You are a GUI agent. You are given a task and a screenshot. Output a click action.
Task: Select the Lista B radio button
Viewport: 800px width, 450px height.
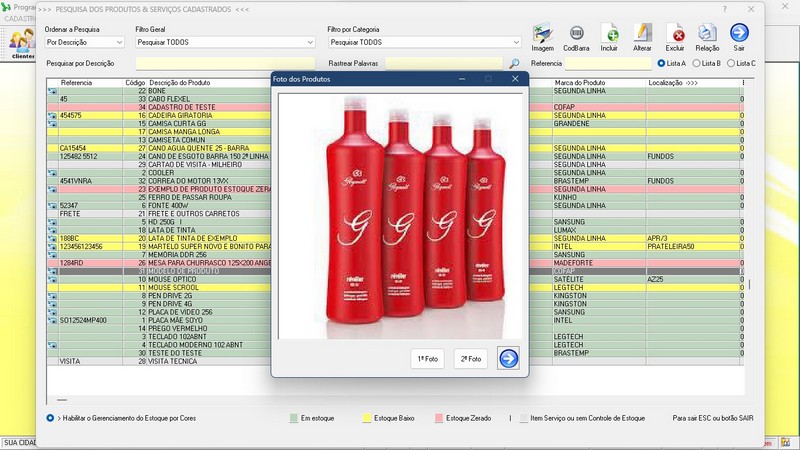click(x=696, y=63)
